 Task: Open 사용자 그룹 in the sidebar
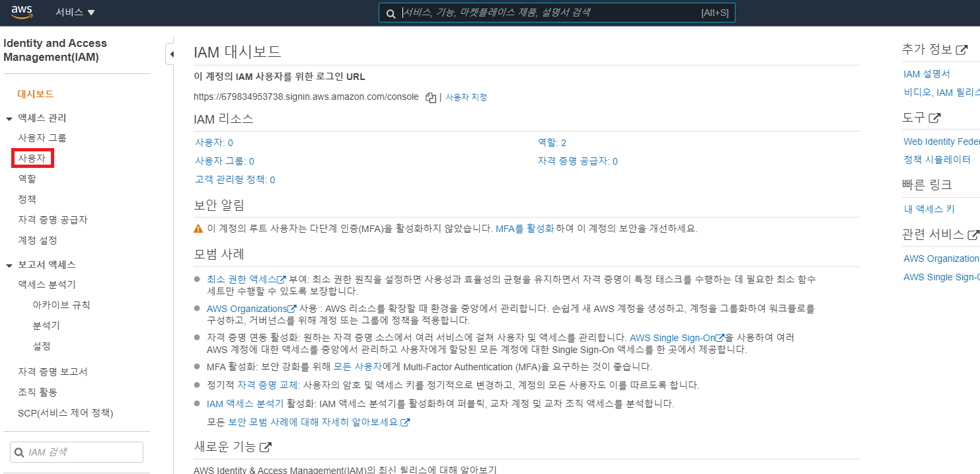pyautogui.click(x=42, y=138)
